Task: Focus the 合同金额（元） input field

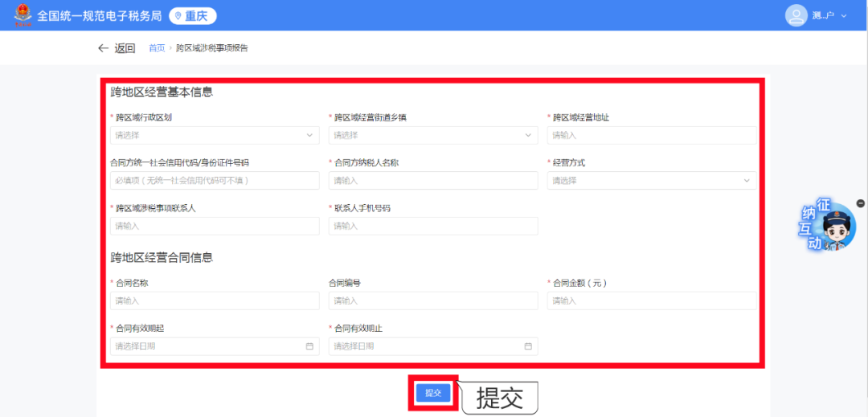Action: (x=652, y=300)
